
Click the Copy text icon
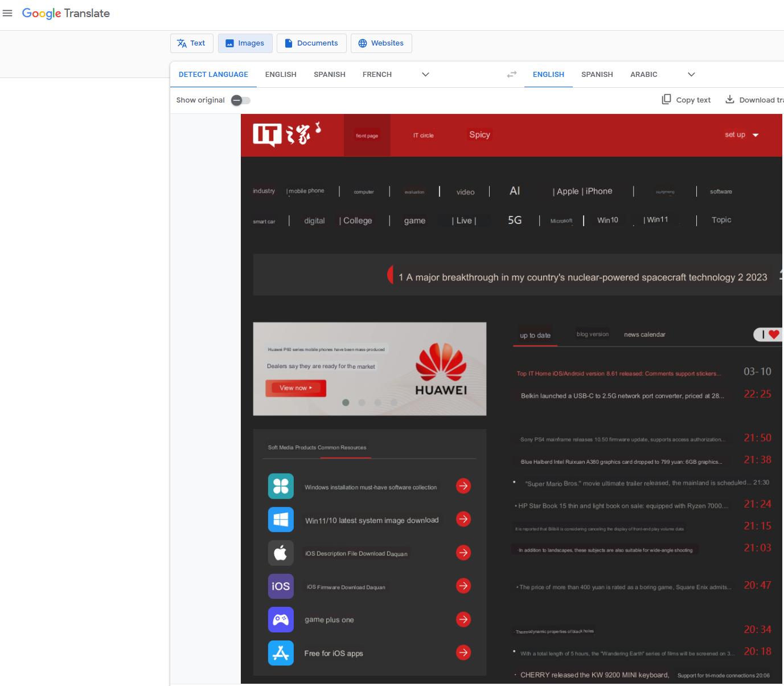point(666,99)
